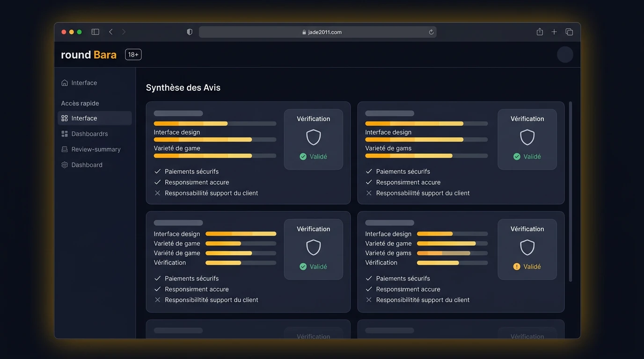Image resolution: width=644 pixels, height=359 pixels.
Task: Click the Interface design progress bar, bottom-left card
Action: pos(241,234)
